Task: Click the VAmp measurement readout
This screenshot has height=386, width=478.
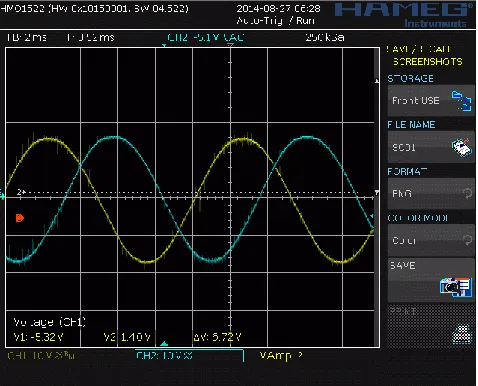Action: point(281,356)
